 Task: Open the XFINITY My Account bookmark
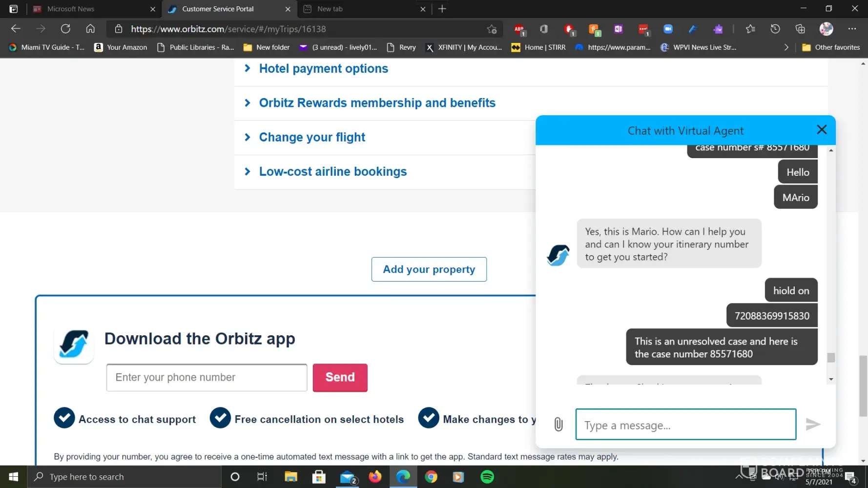pyautogui.click(x=464, y=47)
